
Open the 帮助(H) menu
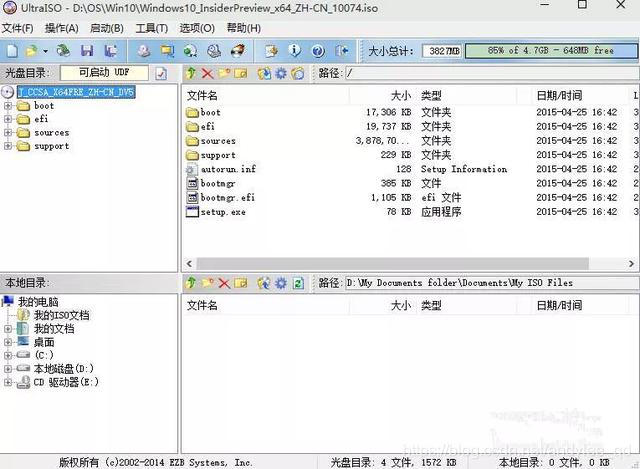[244, 28]
